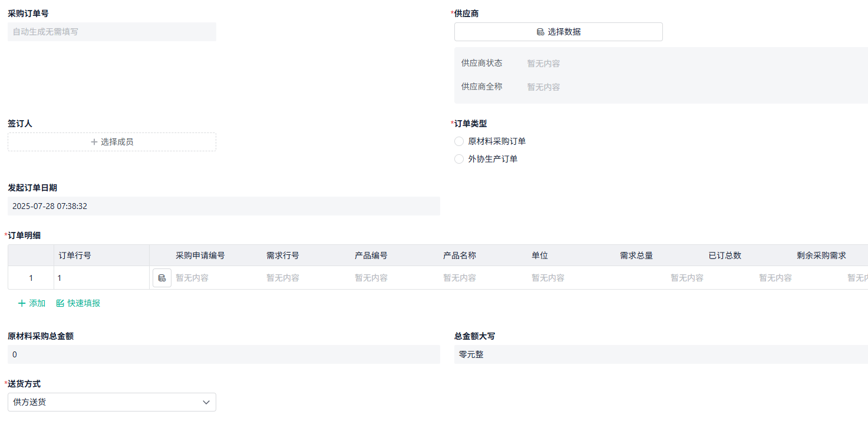Select the 原材料采购订单 radio button
The height and width of the screenshot is (428, 868).
pos(458,141)
